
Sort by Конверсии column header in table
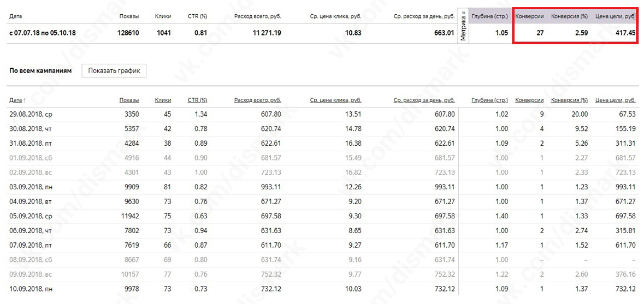click(x=529, y=100)
